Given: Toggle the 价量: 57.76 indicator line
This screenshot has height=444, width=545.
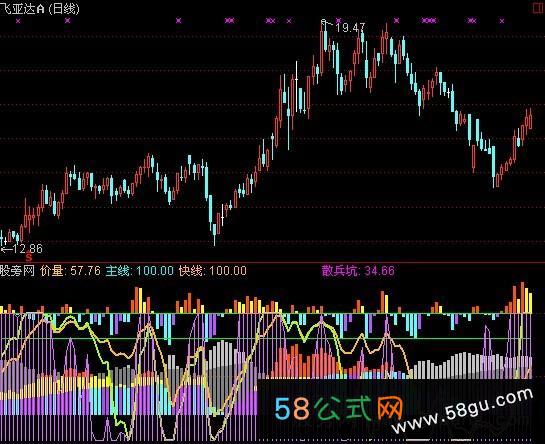Looking at the screenshot, I should pyautogui.click(x=71, y=270).
